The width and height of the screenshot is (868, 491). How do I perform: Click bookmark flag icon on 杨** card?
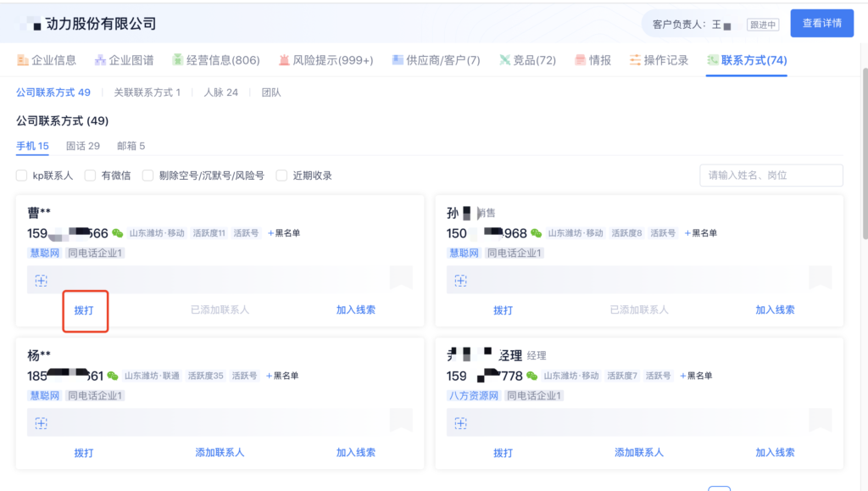(x=401, y=421)
